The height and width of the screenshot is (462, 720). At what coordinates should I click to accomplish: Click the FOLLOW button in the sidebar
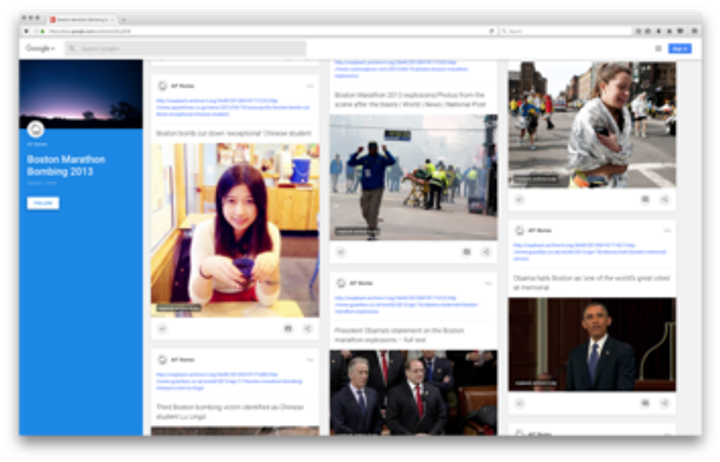(x=43, y=203)
